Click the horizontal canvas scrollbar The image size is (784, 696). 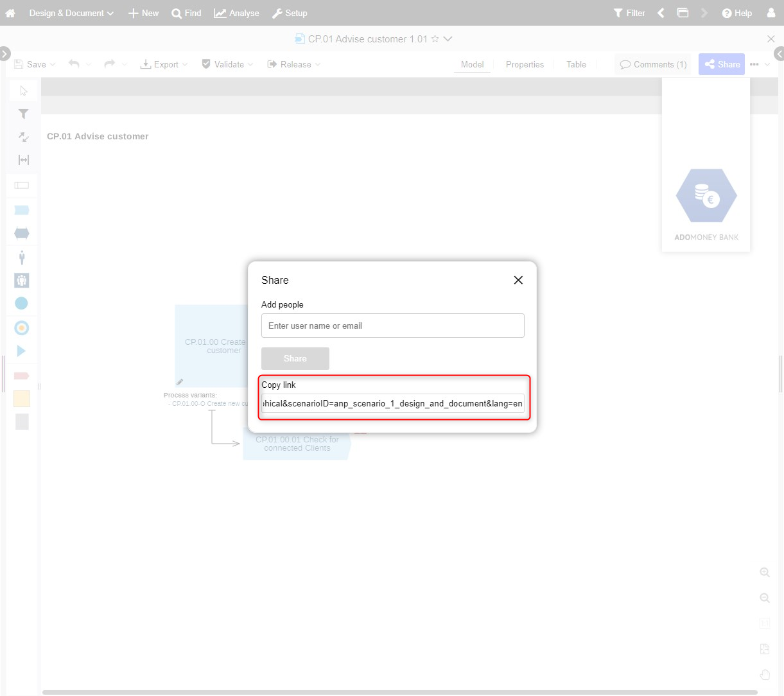pos(399,692)
